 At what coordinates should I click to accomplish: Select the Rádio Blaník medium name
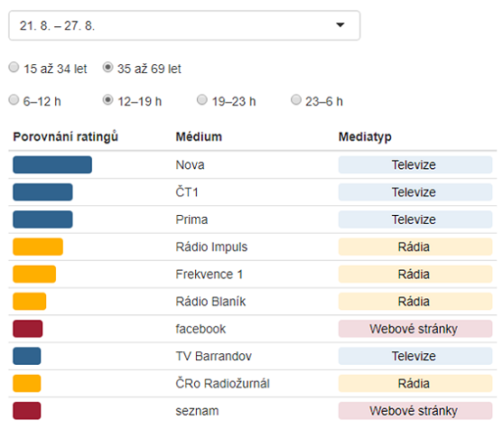click(210, 302)
